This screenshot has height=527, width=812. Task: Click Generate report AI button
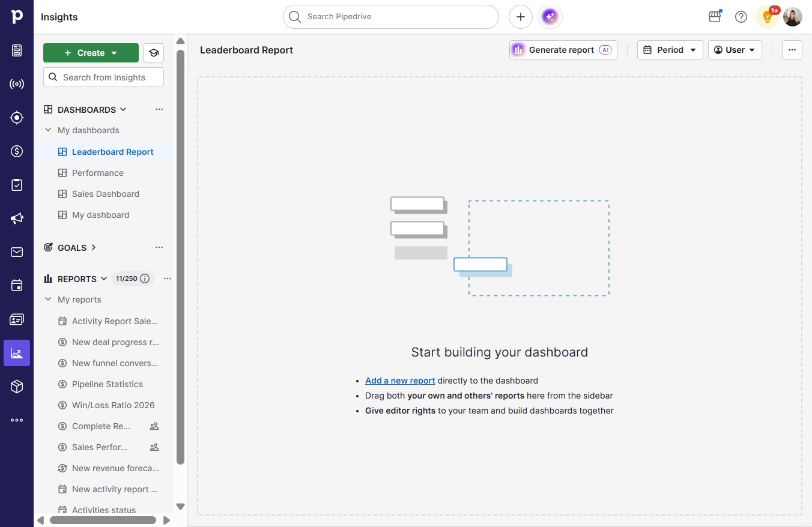coord(563,50)
